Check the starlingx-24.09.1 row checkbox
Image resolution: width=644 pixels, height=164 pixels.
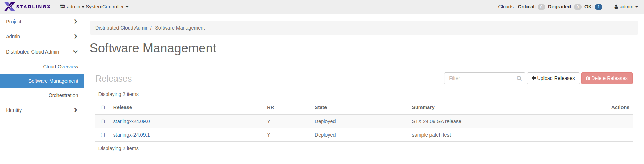(x=103, y=135)
